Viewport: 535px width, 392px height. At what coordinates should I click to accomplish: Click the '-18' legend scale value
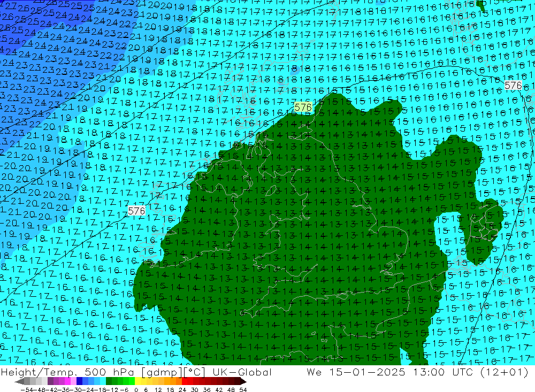(x=100, y=390)
